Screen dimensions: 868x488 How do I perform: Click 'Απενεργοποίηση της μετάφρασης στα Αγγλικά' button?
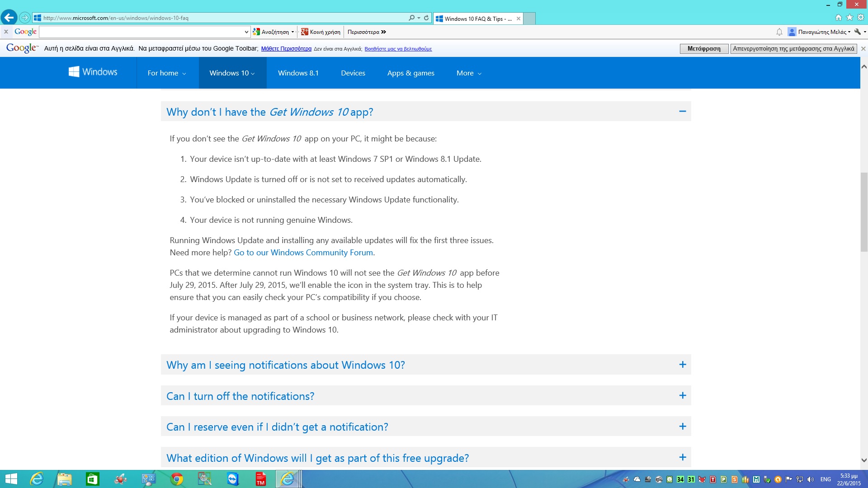pyautogui.click(x=794, y=49)
